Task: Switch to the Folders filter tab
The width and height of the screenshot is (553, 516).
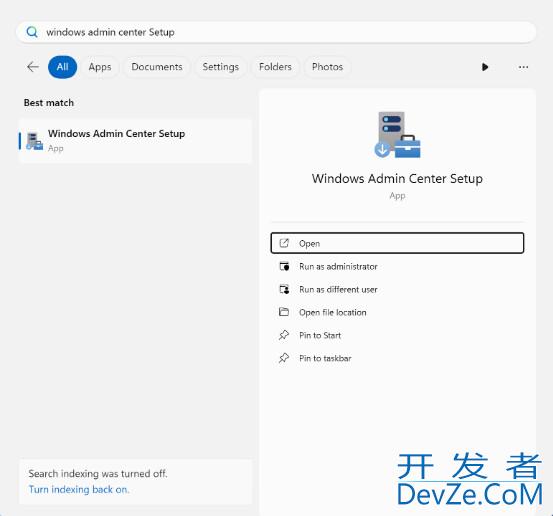Action: coord(275,67)
